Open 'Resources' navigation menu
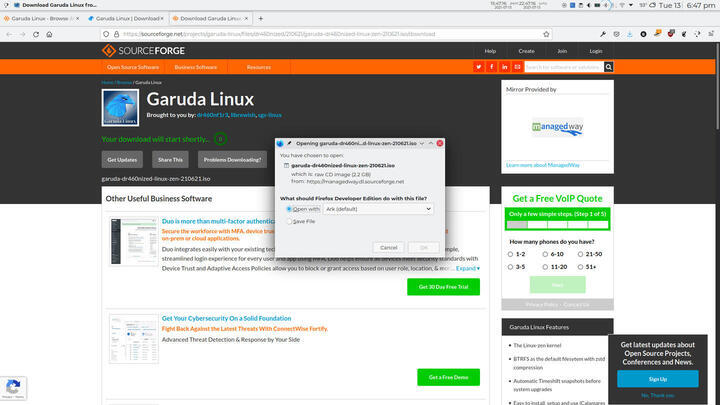The height and width of the screenshot is (405, 720). [259, 67]
